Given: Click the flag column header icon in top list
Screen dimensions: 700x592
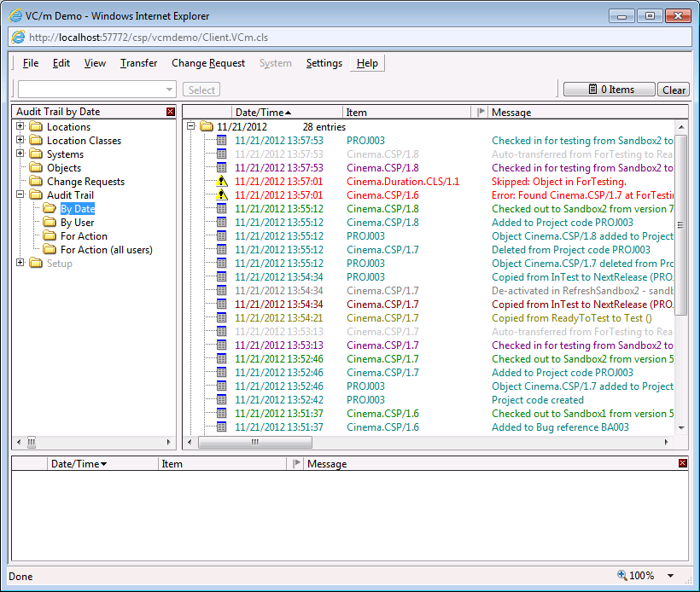Looking at the screenshot, I should click(x=481, y=112).
